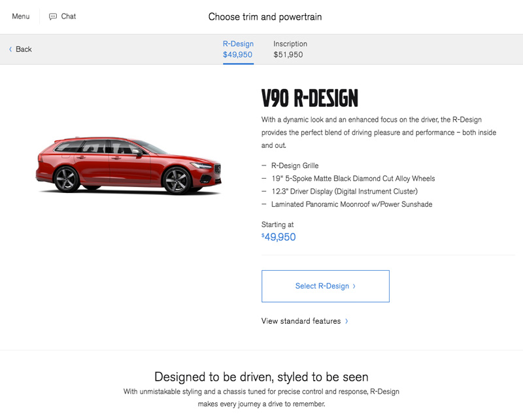The width and height of the screenshot is (523, 420).
Task: Click the Select R-Design button
Action: [x=325, y=286]
